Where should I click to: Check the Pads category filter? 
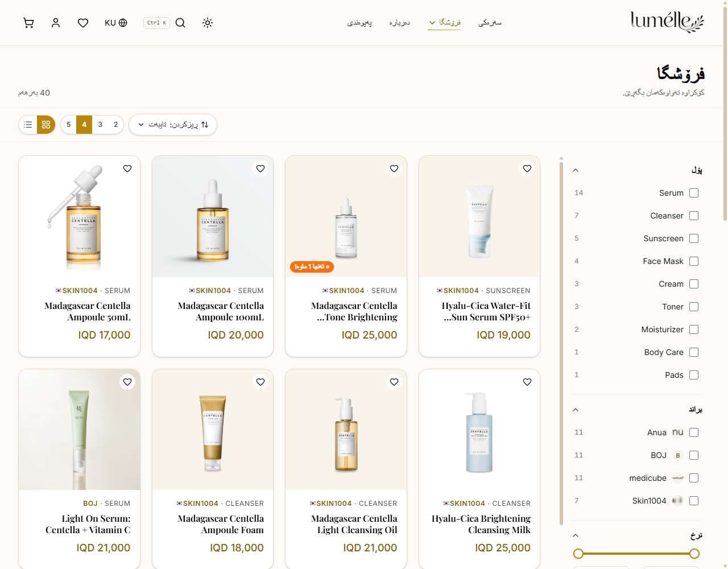click(694, 375)
